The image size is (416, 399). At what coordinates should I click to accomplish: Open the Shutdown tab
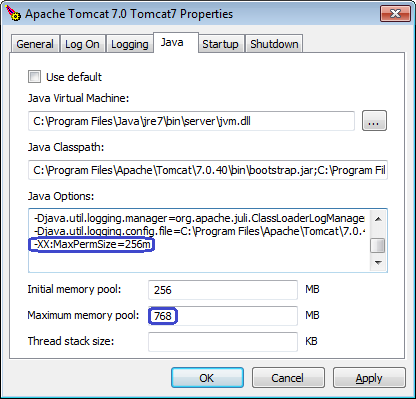[x=274, y=44]
